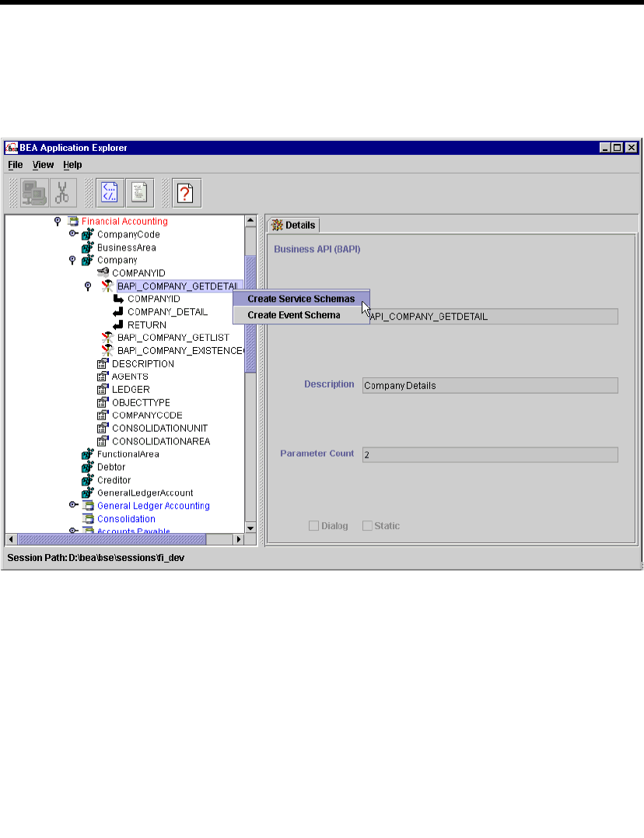
Task: Click the BEA application icon in title bar
Action: [x=12, y=148]
